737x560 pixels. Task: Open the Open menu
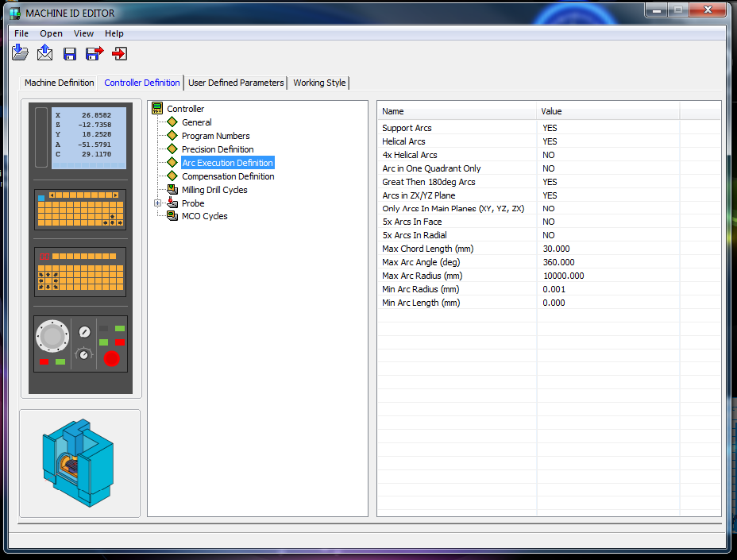tap(52, 33)
